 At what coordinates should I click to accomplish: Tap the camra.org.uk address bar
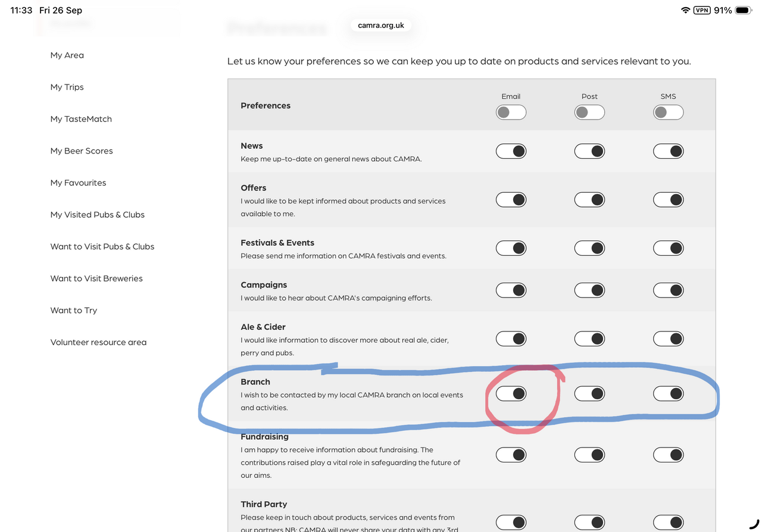click(x=381, y=26)
